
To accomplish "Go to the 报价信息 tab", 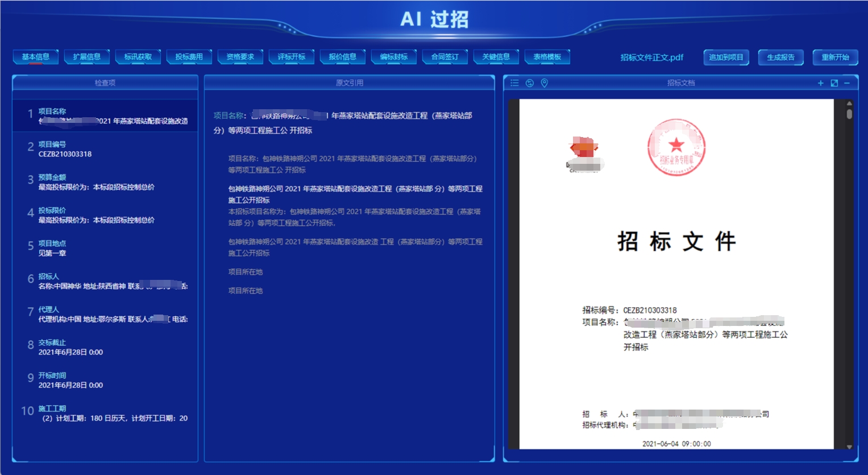I will point(343,57).
